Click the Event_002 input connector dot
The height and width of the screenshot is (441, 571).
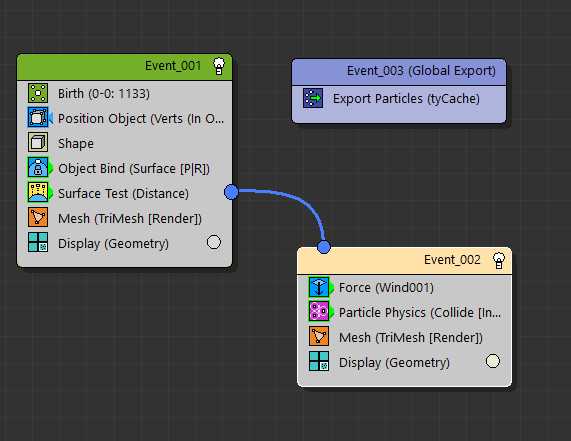pos(324,247)
